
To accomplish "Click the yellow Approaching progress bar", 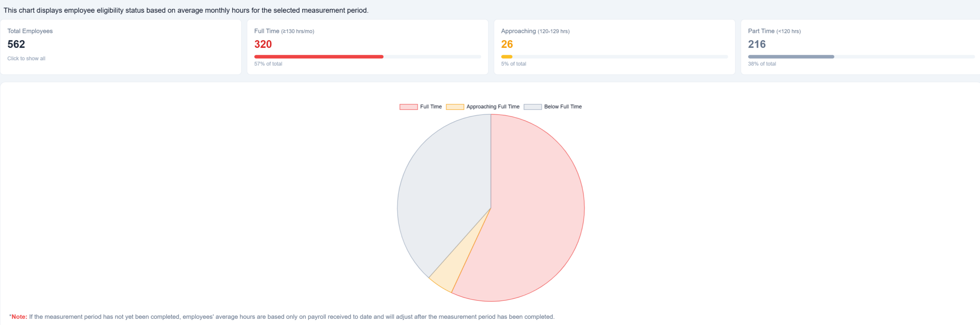I will 507,57.
